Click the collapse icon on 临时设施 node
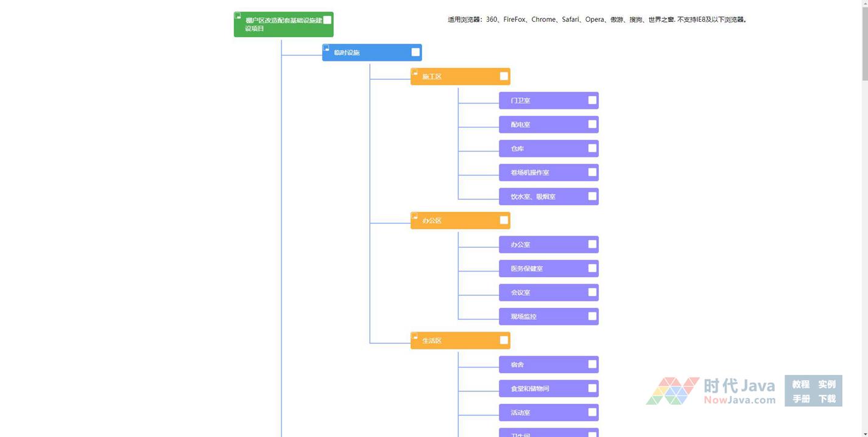 pyautogui.click(x=326, y=47)
